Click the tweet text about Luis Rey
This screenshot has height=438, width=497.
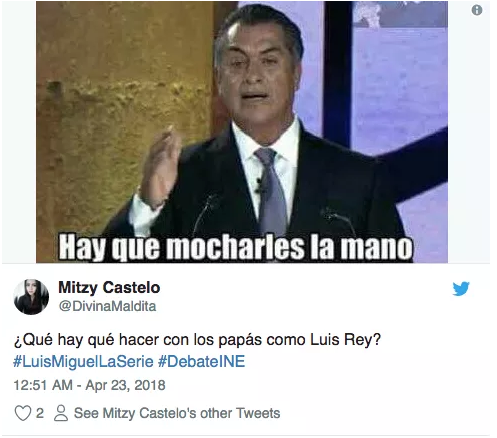click(x=197, y=340)
